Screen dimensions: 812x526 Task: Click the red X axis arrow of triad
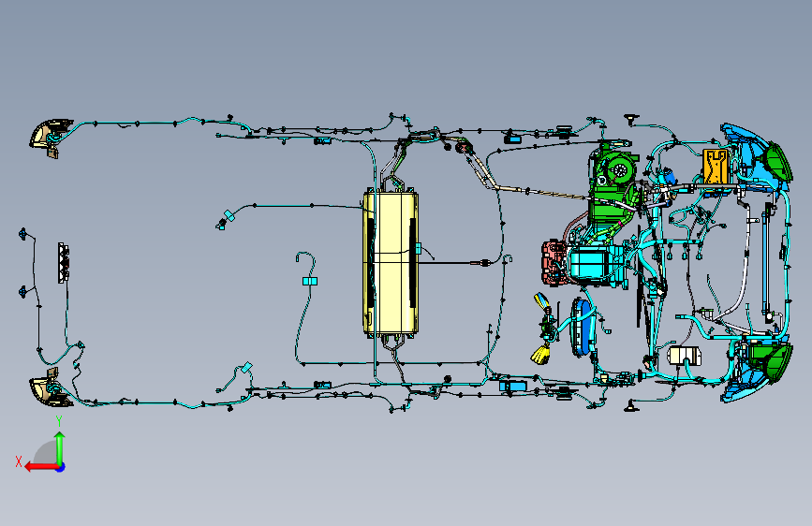(41, 467)
